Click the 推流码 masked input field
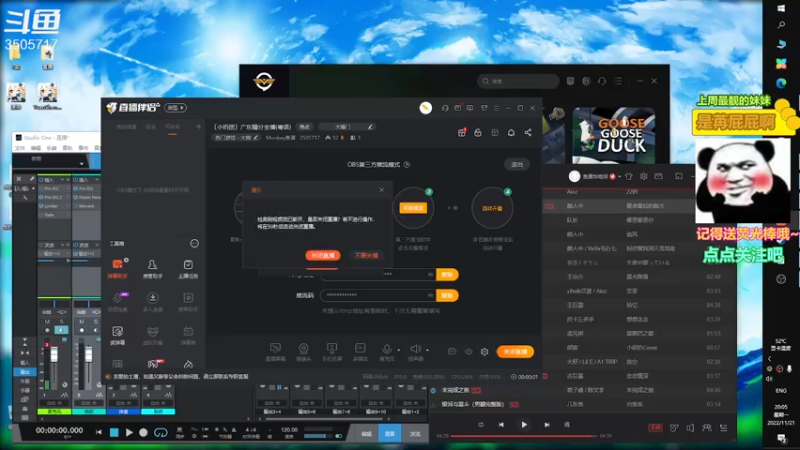800x450 pixels. (x=378, y=295)
